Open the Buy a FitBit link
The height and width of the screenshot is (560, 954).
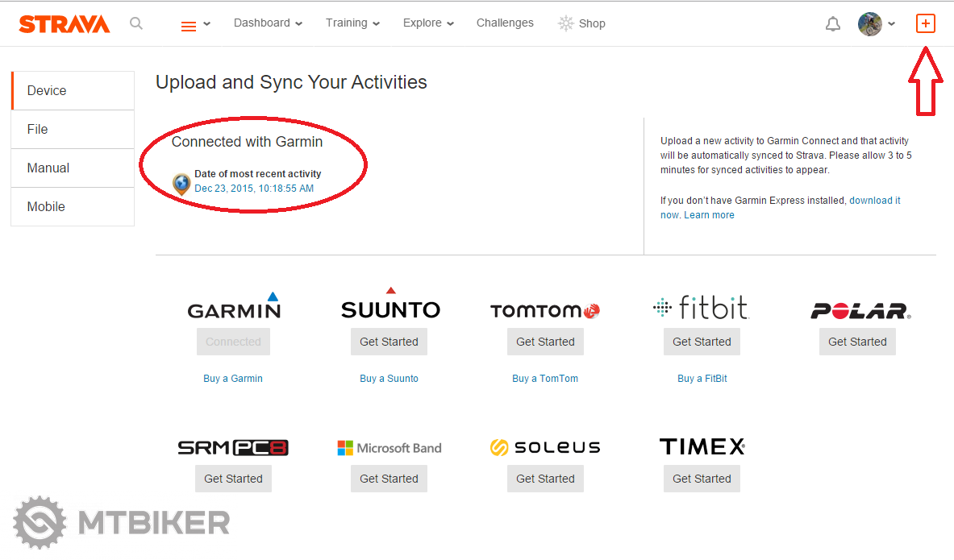tap(702, 378)
